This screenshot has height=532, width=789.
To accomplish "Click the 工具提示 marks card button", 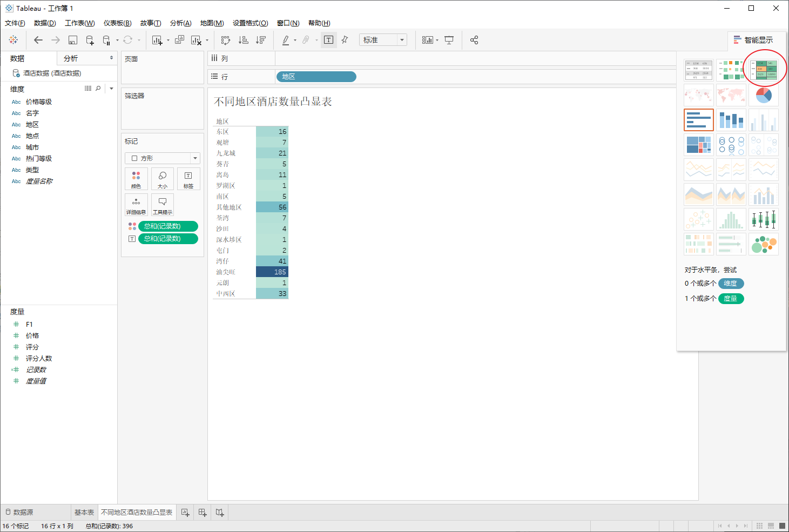I will [163, 205].
